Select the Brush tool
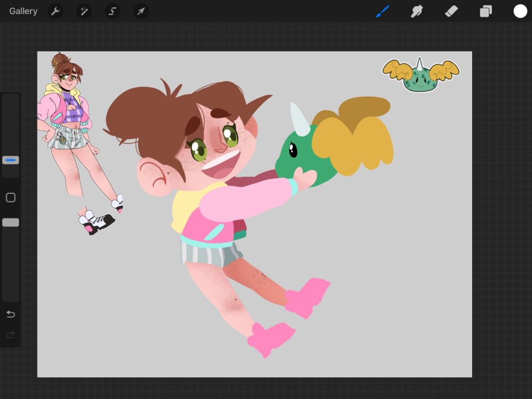 pos(383,11)
